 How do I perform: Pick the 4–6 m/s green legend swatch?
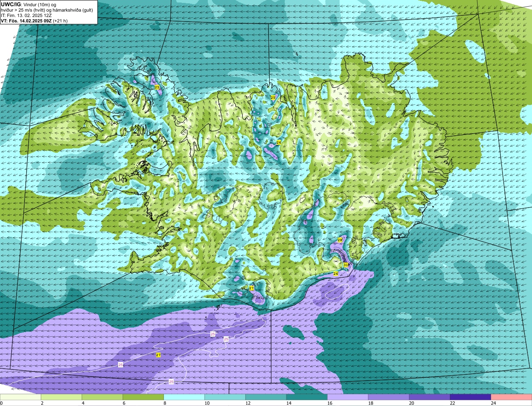(x=103, y=397)
